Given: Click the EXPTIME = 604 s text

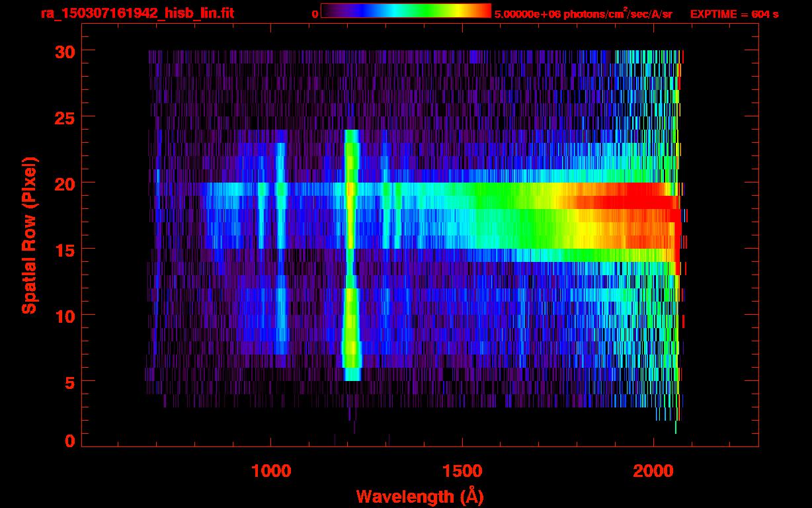Looking at the screenshot, I should click(x=734, y=14).
